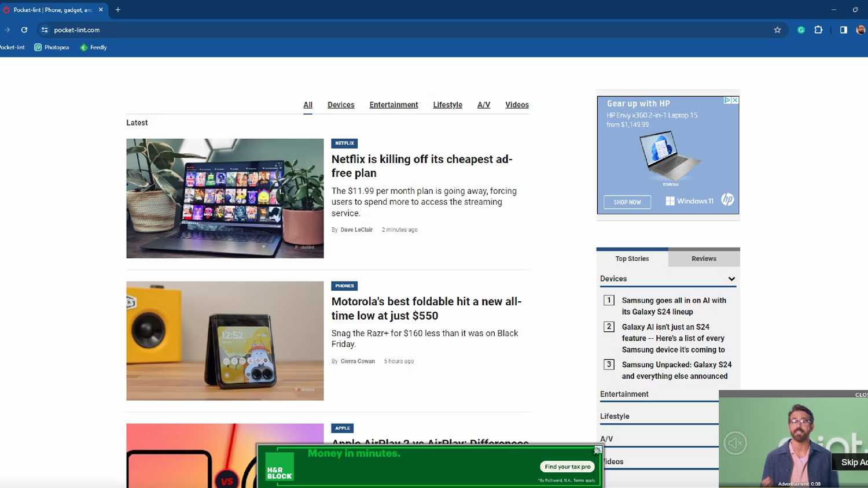
Task: Close the Pocket-lint browser tab
Action: coord(101,10)
